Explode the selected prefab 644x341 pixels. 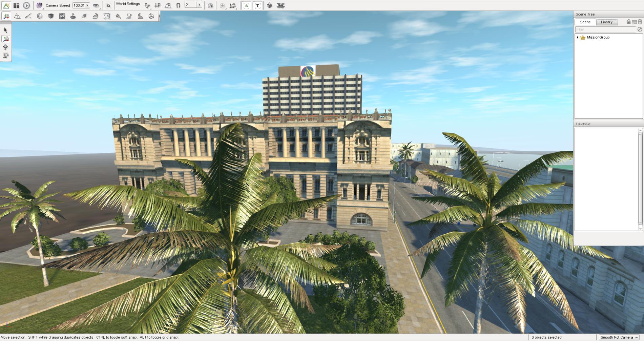281,5
